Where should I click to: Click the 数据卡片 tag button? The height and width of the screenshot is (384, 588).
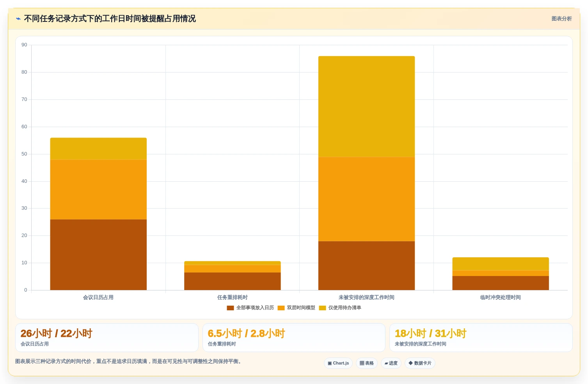click(x=420, y=363)
